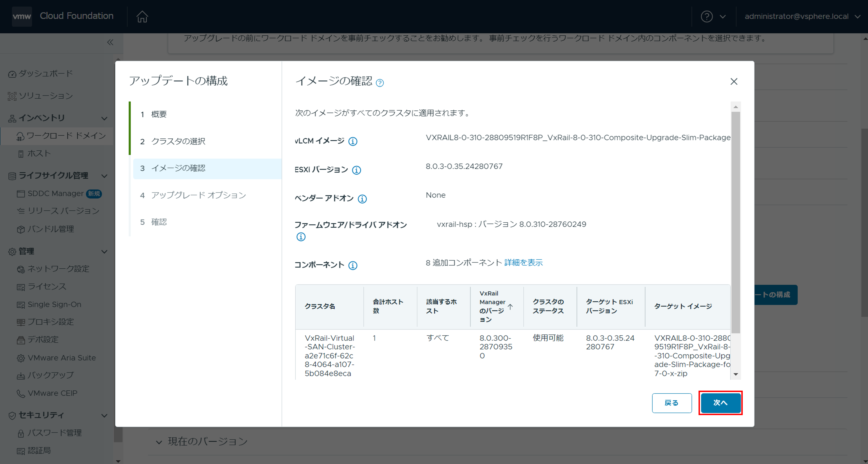
Task: Open ダッシュボード in sidebar
Action: [46, 73]
